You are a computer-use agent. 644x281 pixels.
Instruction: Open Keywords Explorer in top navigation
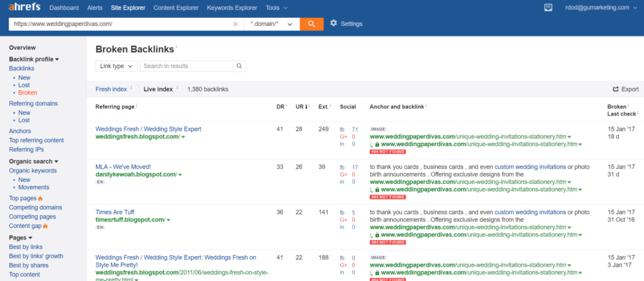pyautogui.click(x=232, y=8)
